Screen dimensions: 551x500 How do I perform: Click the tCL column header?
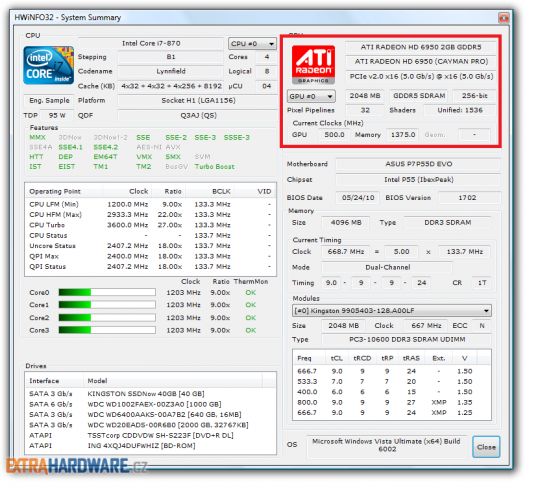(x=336, y=358)
